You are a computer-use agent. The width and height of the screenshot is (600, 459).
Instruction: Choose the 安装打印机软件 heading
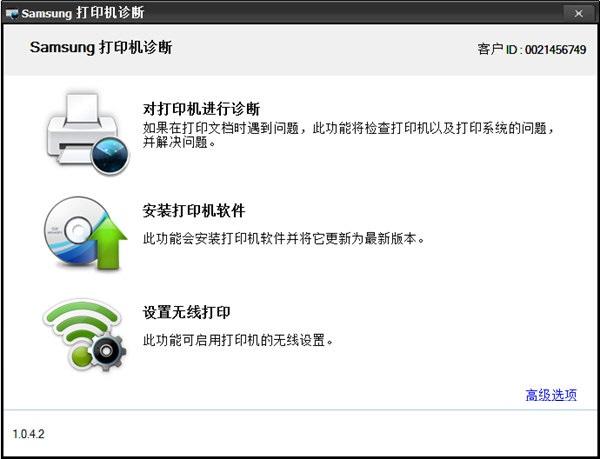tap(194, 211)
